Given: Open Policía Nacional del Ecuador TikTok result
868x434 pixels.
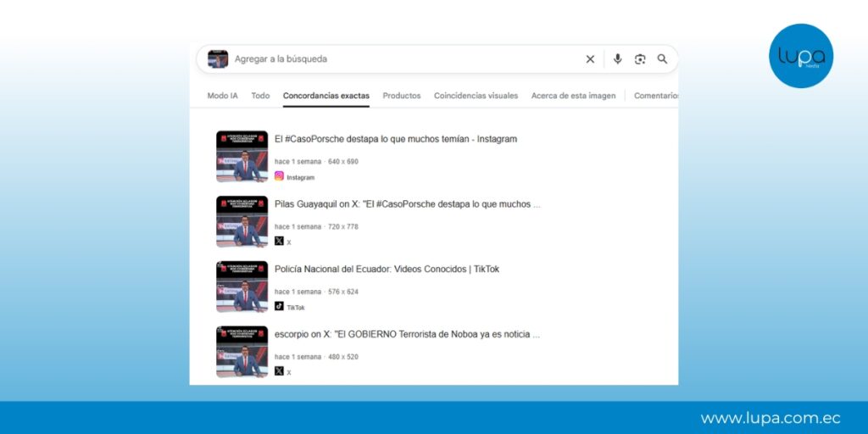Looking at the screenshot, I should coord(387,270).
